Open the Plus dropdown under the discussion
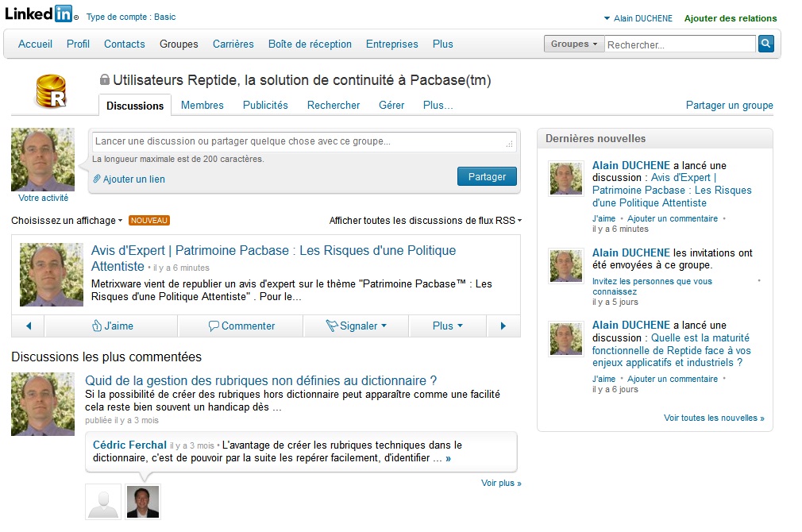This screenshot has width=802, height=532. point(448,326)
